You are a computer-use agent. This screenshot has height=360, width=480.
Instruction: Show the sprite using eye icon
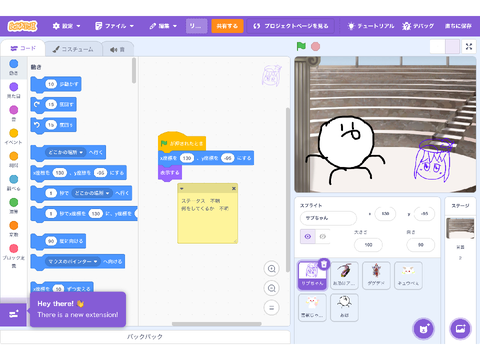[308, 236]
